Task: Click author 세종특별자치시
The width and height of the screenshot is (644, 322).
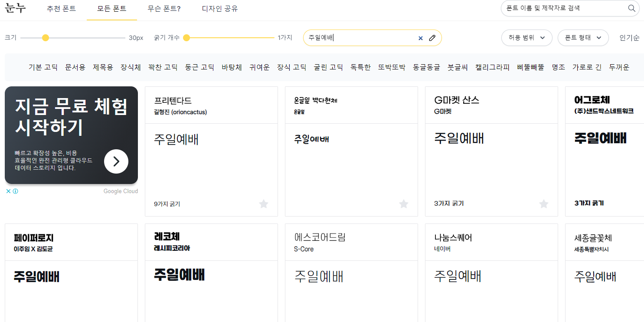Action: click(x=591, y=250)
